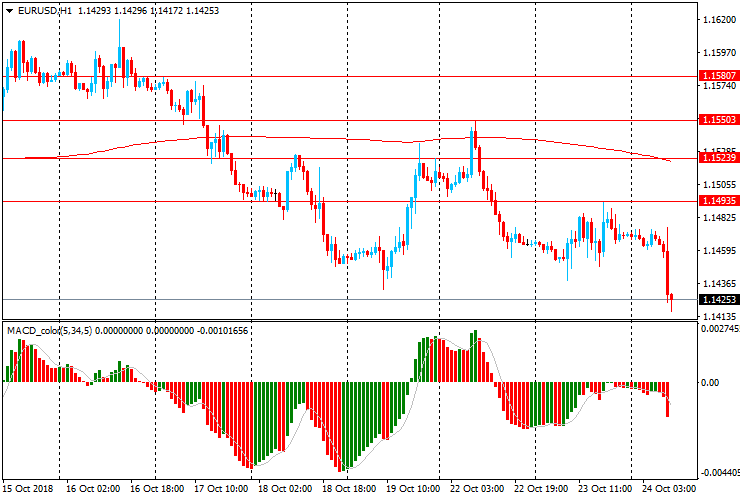This screenshot has width=740, height=500.
Task: Click the 19 Oct 10:00 time label
Action: (x=414, y=490)
